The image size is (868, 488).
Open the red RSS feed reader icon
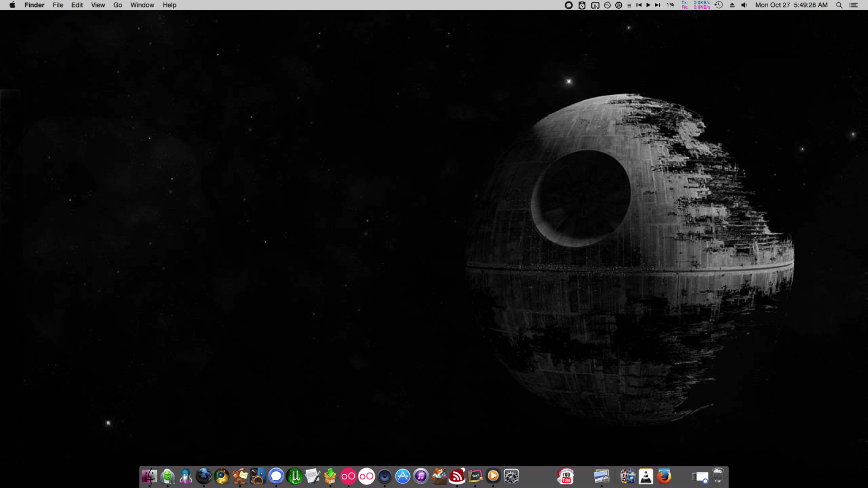(457, 476)
